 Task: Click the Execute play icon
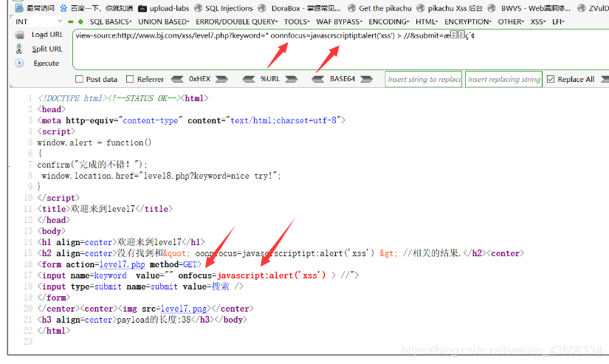point(19,63)
